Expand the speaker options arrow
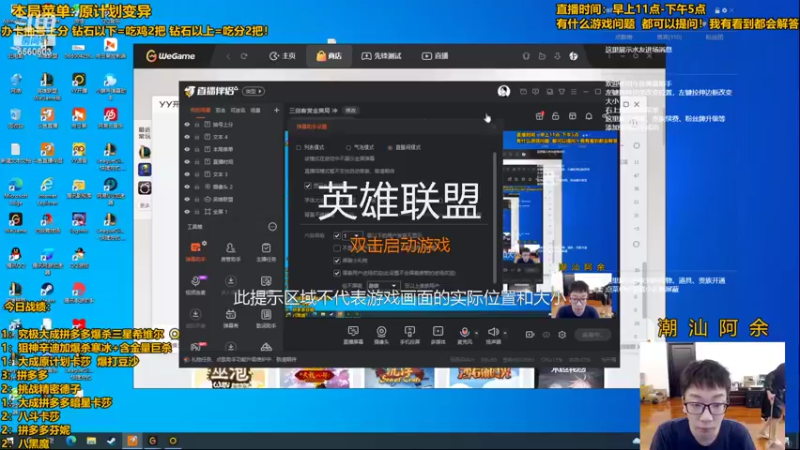The width and height of the screenshot is (800, 450). coord(505,333)
